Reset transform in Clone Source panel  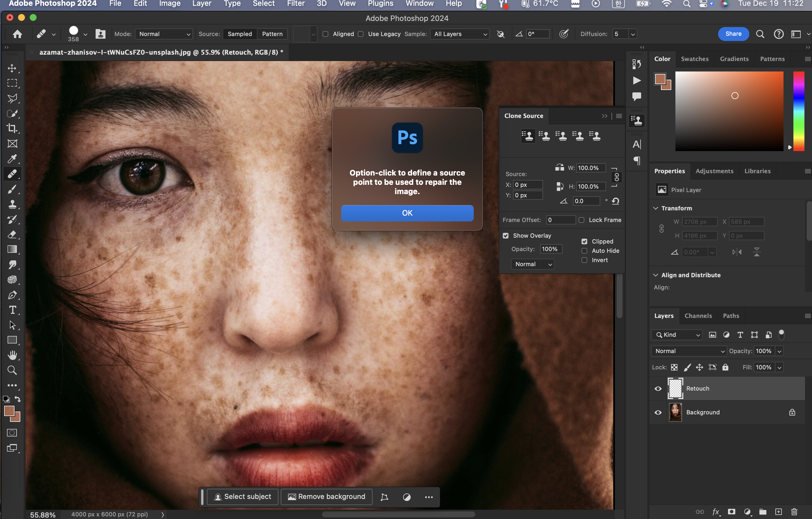[x=616, y=201]
